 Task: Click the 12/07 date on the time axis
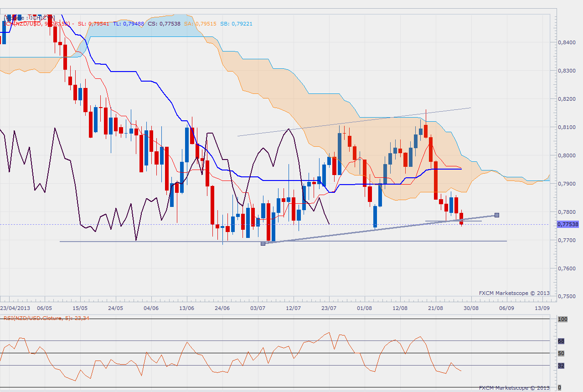point(293,308)
